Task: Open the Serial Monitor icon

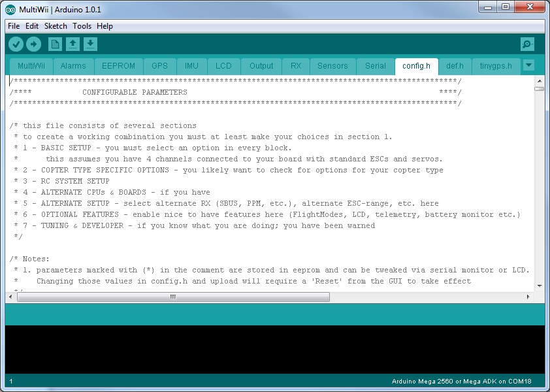Action: (526, 44)
